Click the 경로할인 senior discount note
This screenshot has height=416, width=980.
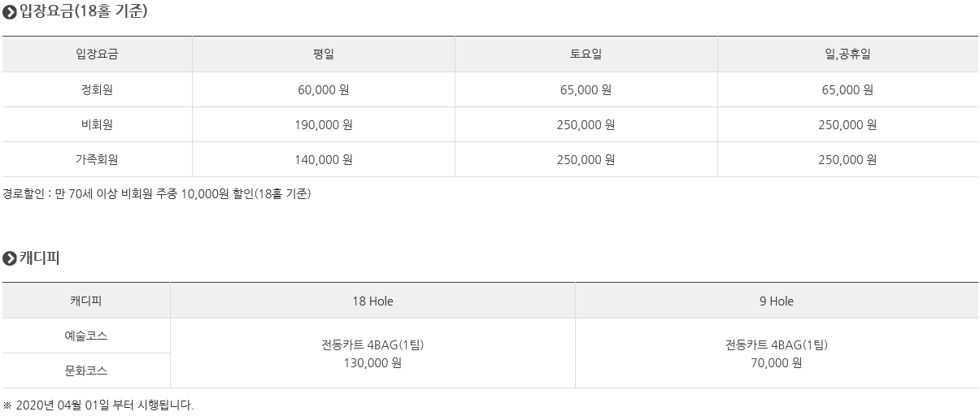point(157,194)
